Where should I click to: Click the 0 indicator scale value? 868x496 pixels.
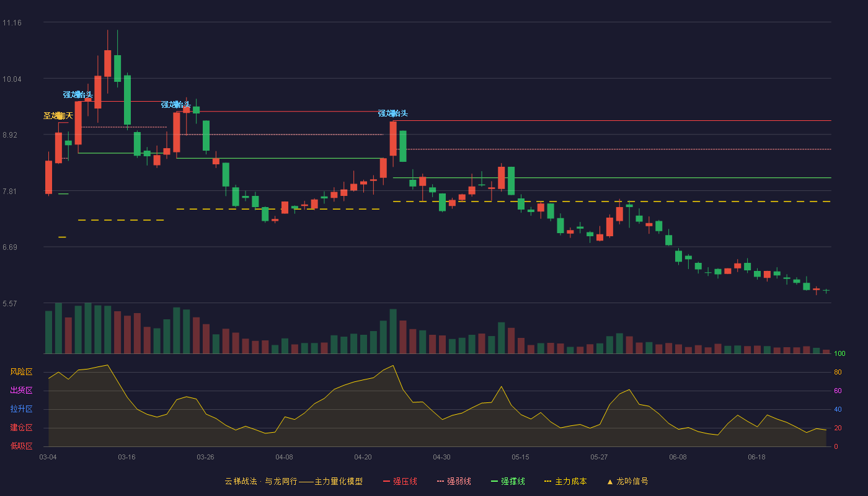[836, 446]
